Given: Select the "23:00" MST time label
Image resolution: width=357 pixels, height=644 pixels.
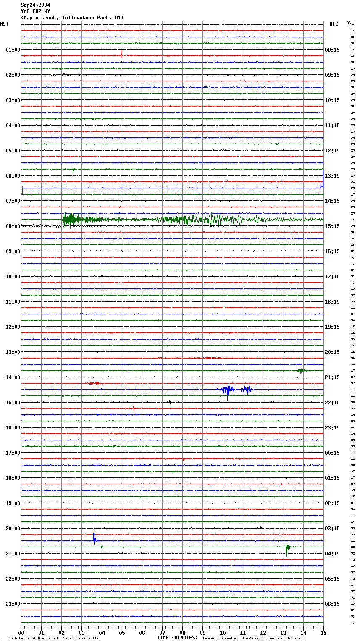Looking at the screenshot, I should (x=13, y=604).
